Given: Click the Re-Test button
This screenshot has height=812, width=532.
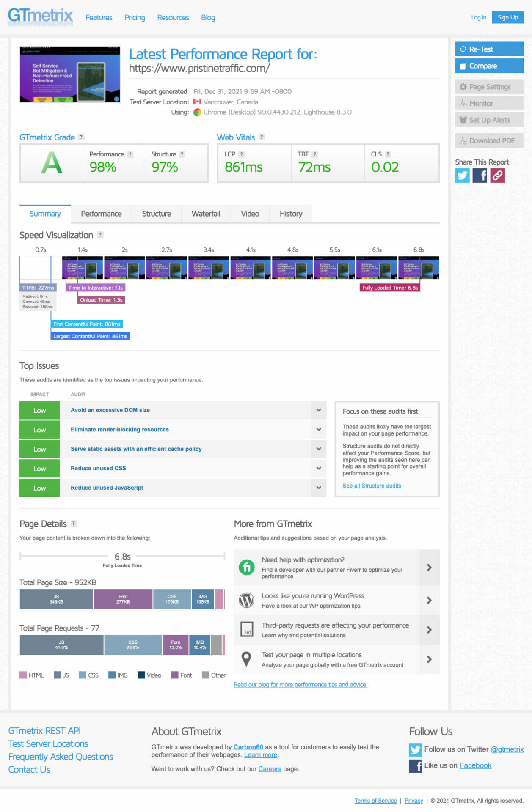Looking at the screenshot, I should click(x=489, y=49).
